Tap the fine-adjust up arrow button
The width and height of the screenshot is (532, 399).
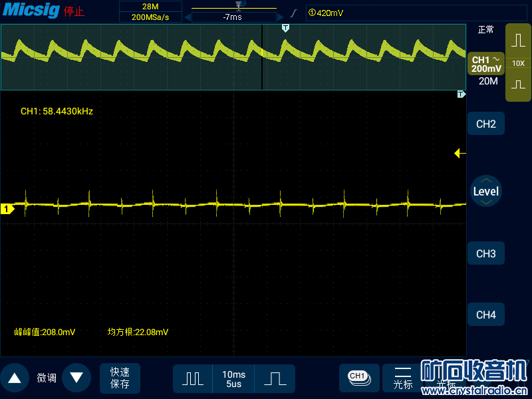15,378
